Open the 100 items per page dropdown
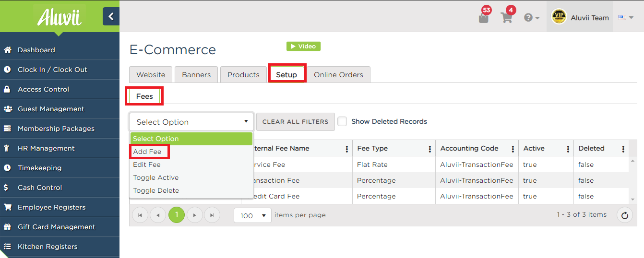 [x=252, y=215]
